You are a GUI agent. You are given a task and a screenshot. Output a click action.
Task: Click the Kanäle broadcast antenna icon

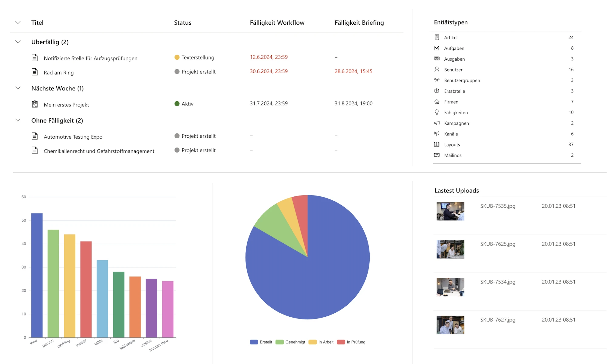[436, 134]
